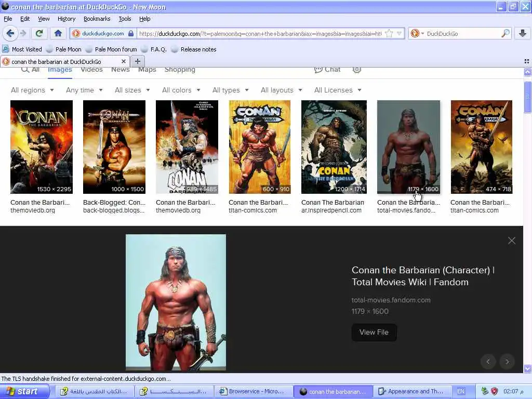
Task: Bookmark this page with the star icon
Action: 390,33
